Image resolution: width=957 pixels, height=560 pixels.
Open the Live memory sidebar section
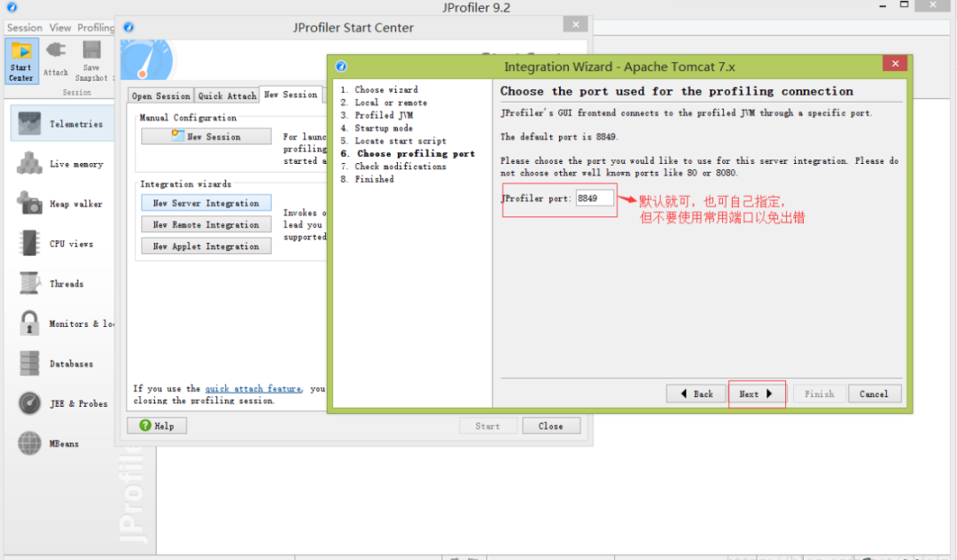(x=62, y=164)
